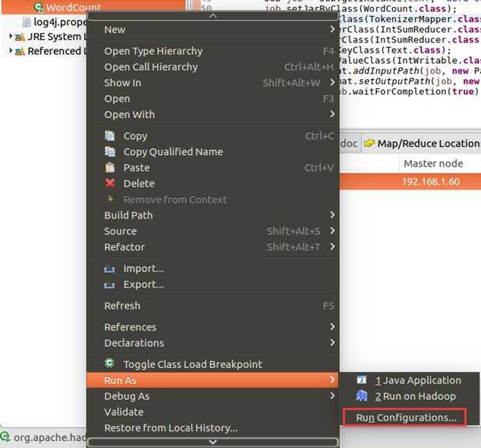Click the WordCount class icon in tree
The image size is (481, 448).
[x=39, y=7]
